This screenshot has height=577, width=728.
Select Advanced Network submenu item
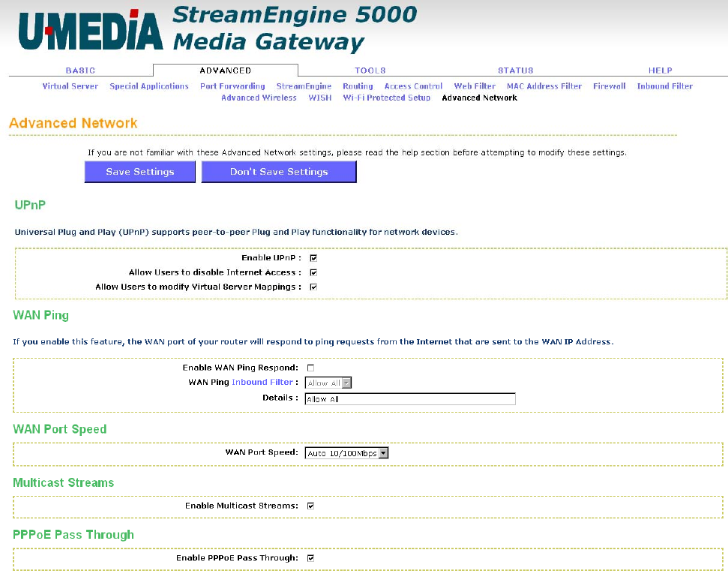point(480,98)
